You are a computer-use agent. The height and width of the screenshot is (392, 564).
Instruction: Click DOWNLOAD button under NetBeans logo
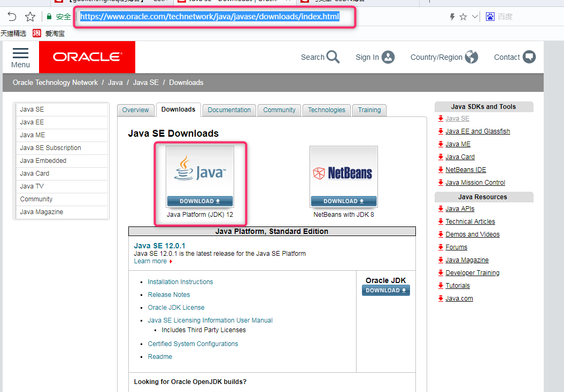(344, 201)
